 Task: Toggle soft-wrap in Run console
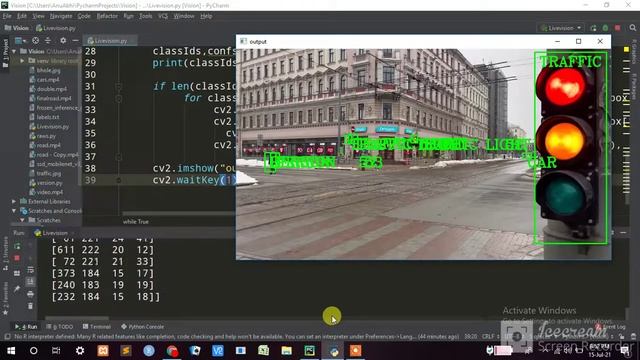pos(31,270)
